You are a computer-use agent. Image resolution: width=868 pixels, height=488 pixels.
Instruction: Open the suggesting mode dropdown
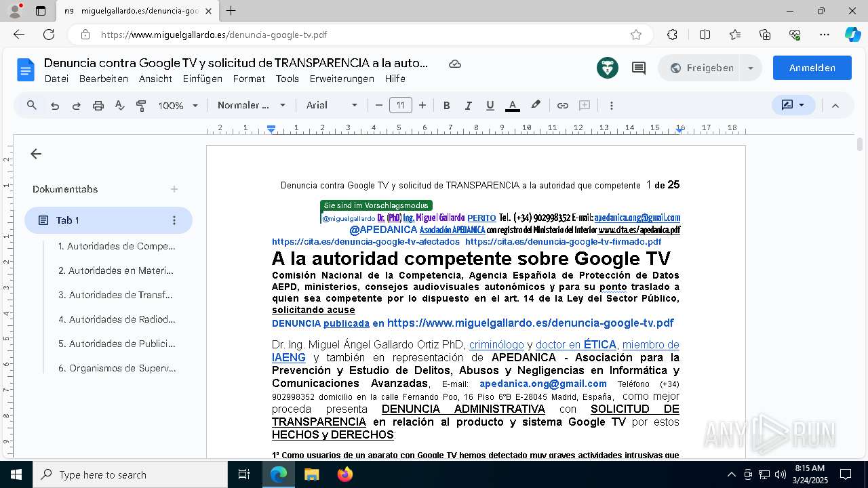793,105
